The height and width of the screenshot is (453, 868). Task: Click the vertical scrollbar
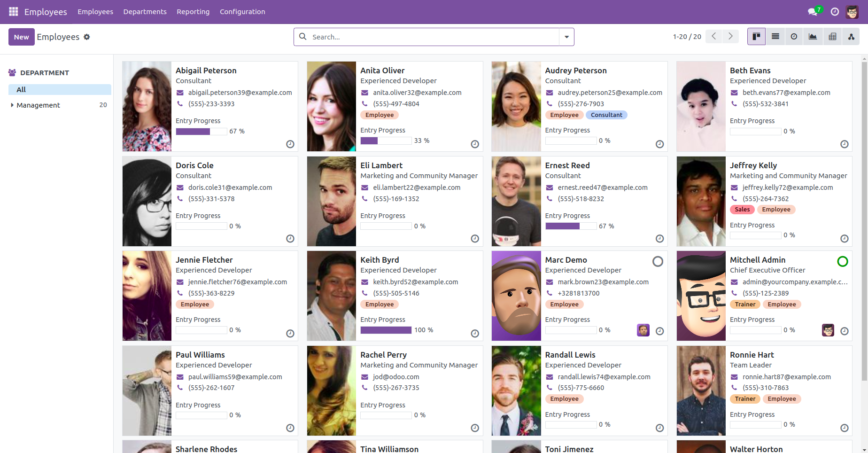pyautogui.click(x=864, y=221)
